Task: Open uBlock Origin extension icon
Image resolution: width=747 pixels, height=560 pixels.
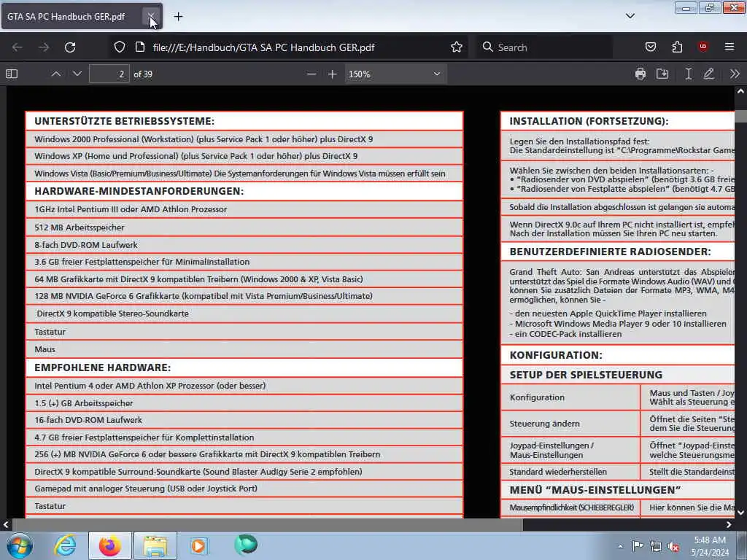Action: (x=703, y=47)
